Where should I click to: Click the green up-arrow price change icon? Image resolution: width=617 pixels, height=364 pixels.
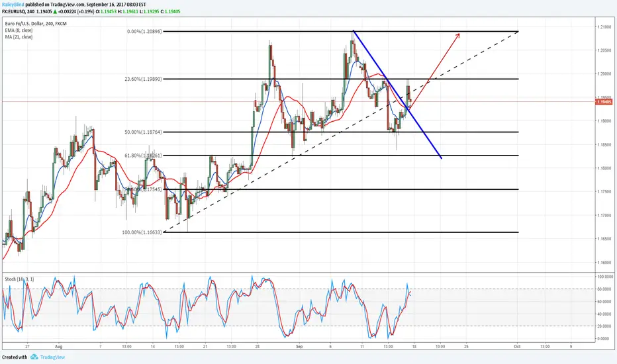[x=54, y=12]
